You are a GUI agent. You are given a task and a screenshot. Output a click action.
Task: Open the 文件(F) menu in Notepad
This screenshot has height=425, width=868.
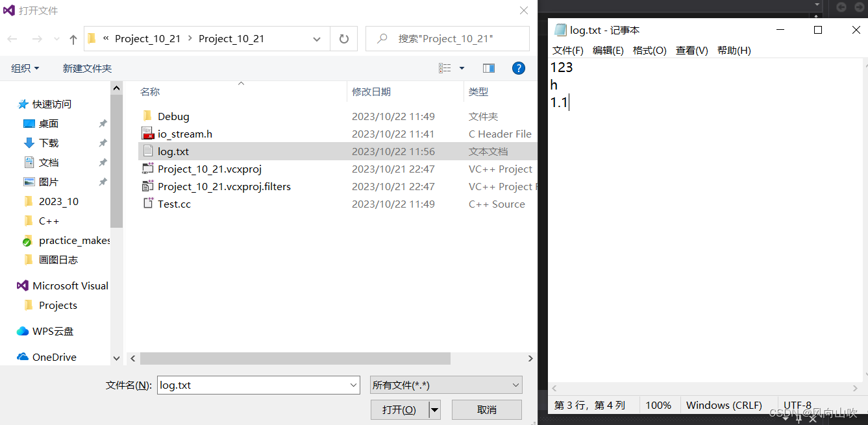568,50
